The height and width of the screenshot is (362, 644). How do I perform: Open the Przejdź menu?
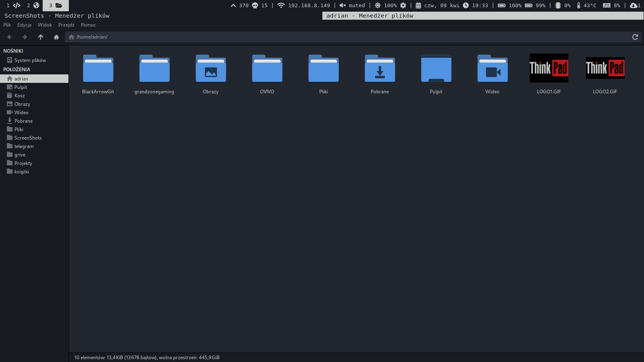click(66, 25)
